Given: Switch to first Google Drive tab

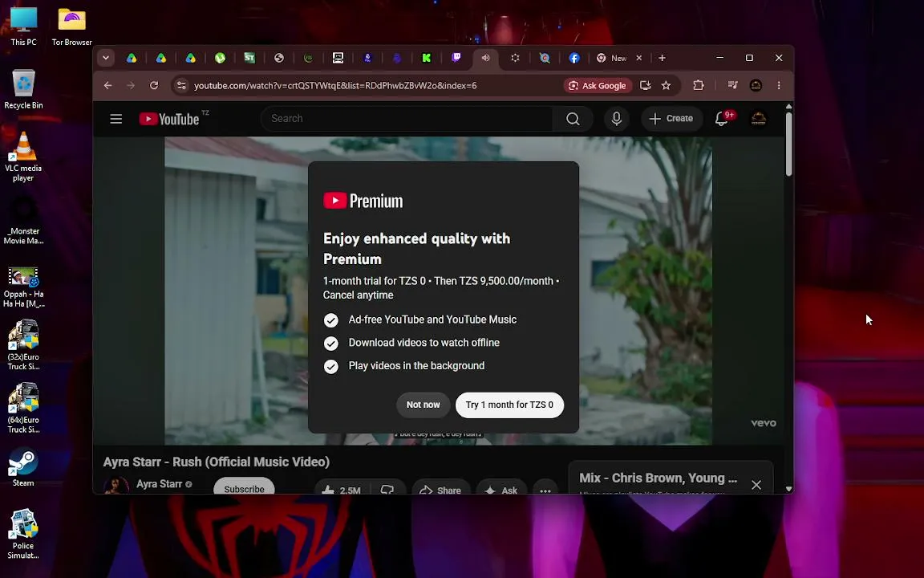Looking at the screenshot, I should (x=132, y=58).
